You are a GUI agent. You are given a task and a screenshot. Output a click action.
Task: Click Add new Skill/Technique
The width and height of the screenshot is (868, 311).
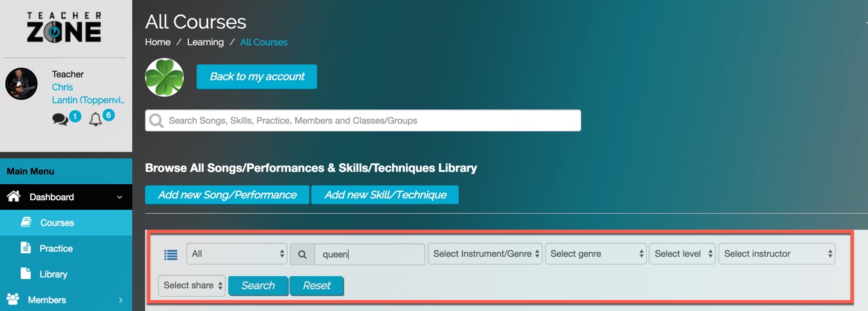click(x=385, y=195)
